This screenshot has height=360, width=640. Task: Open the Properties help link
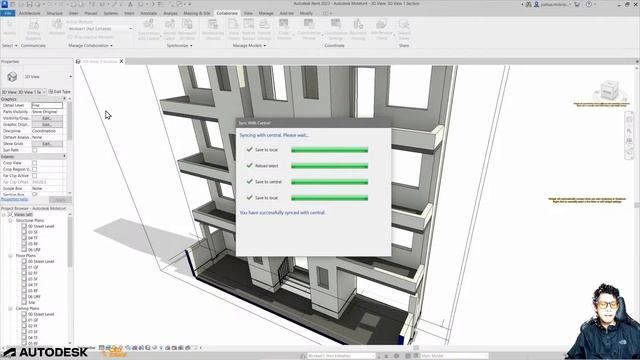pos(14,200)
